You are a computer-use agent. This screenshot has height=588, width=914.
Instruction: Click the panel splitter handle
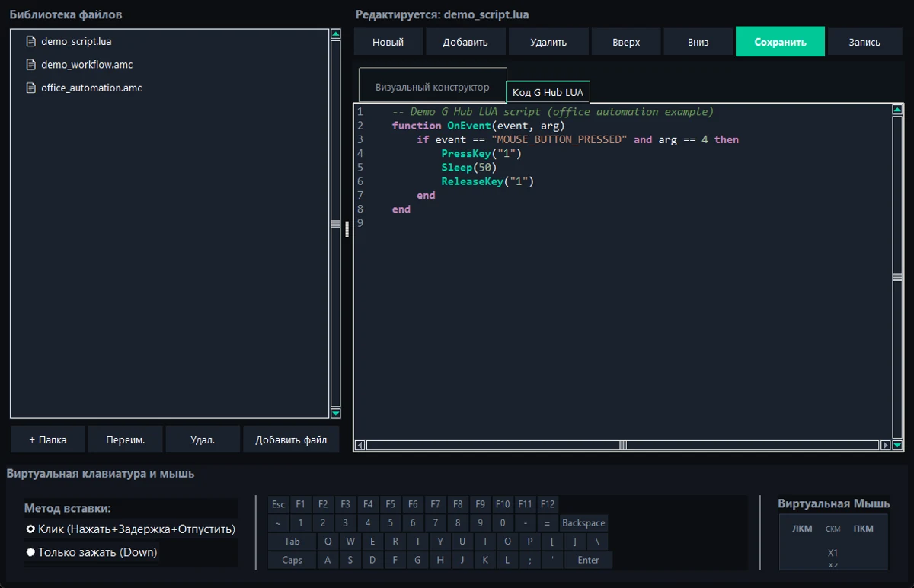347,228
